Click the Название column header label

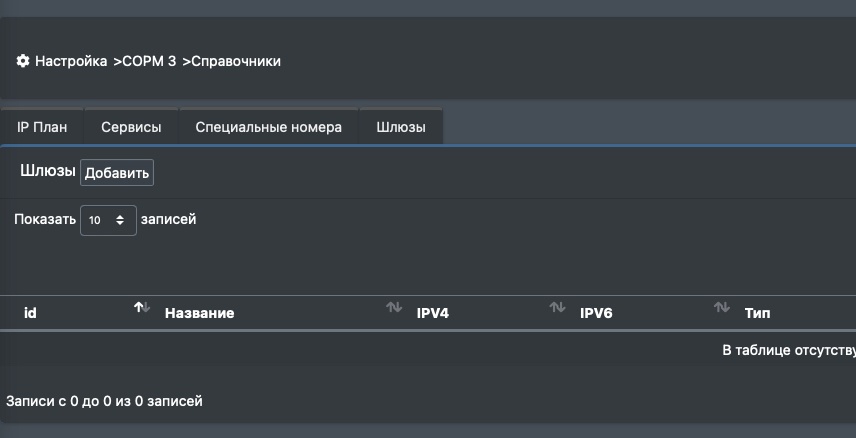click(199, 313)
